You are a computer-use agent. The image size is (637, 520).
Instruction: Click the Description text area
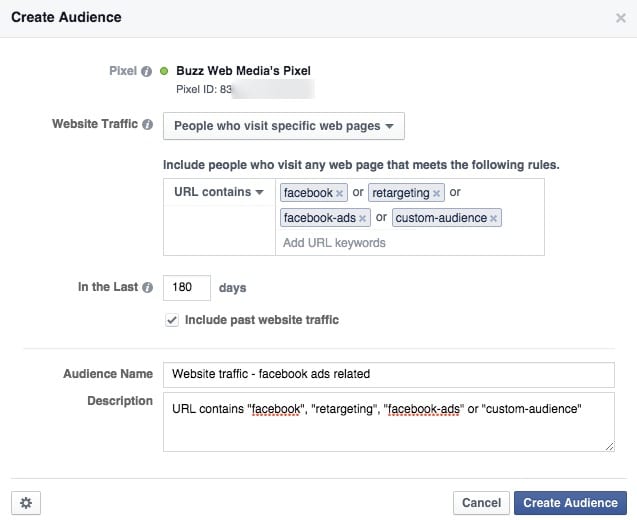click(x=389, y=422)
